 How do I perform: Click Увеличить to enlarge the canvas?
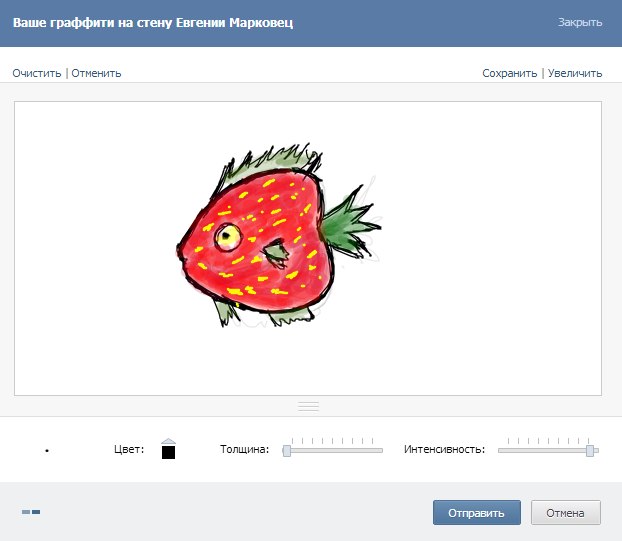pyautogui.click(x=575, y=73)
